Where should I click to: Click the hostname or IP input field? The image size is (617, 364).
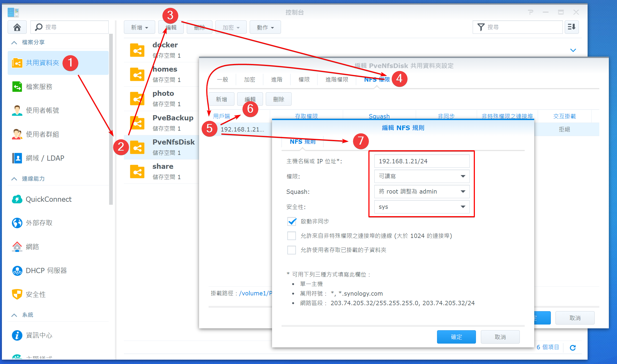point(421,161)
